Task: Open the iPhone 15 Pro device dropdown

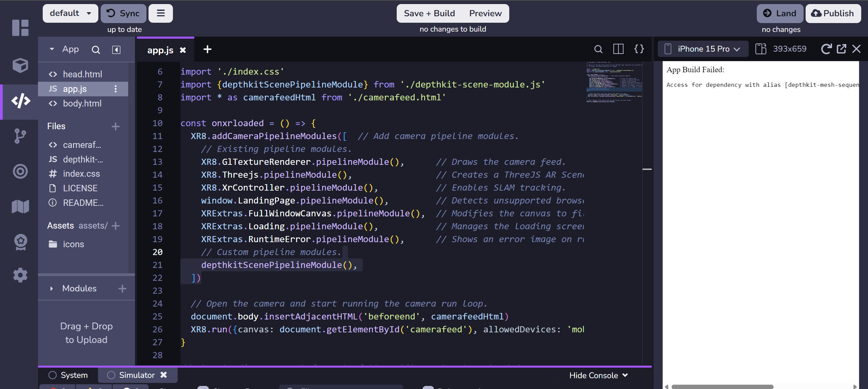Action: click(703, 49)
